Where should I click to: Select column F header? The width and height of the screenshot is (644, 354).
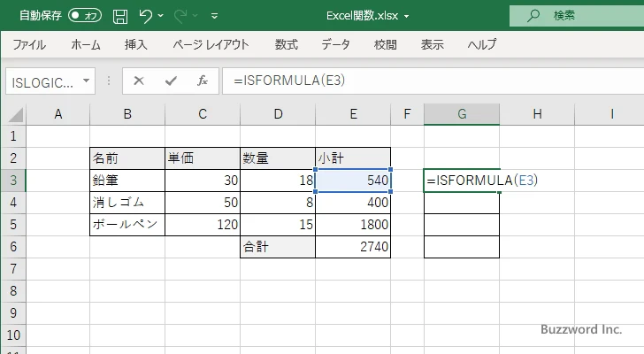pos(407,114)
